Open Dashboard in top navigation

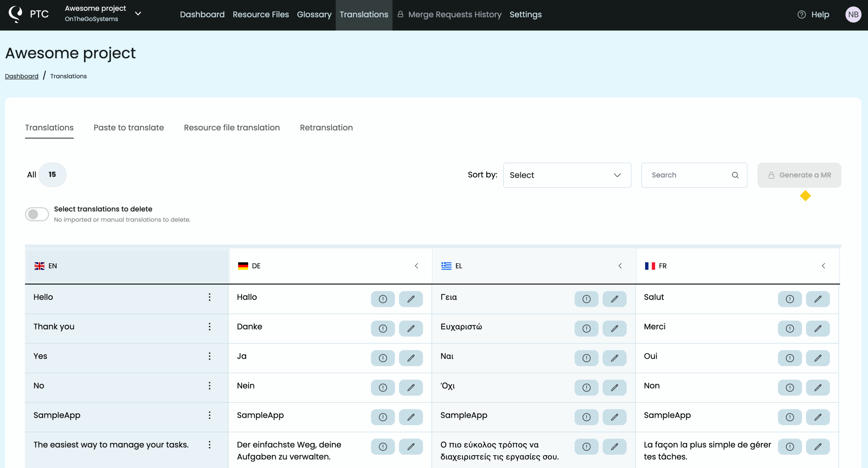[x=202, y=15]
